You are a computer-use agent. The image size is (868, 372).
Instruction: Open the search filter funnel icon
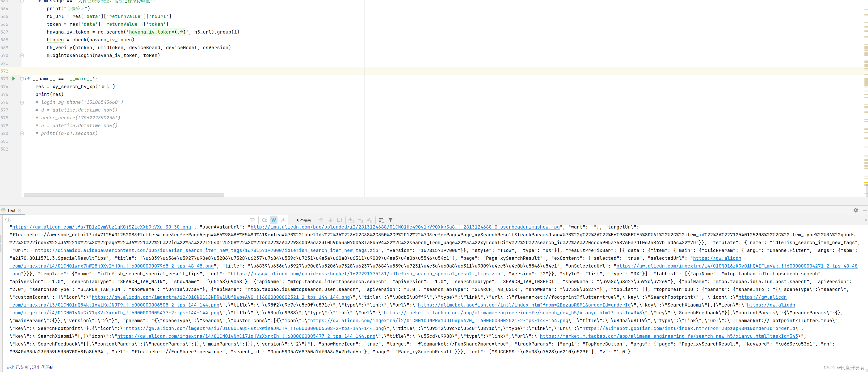[x=391, y=220]
